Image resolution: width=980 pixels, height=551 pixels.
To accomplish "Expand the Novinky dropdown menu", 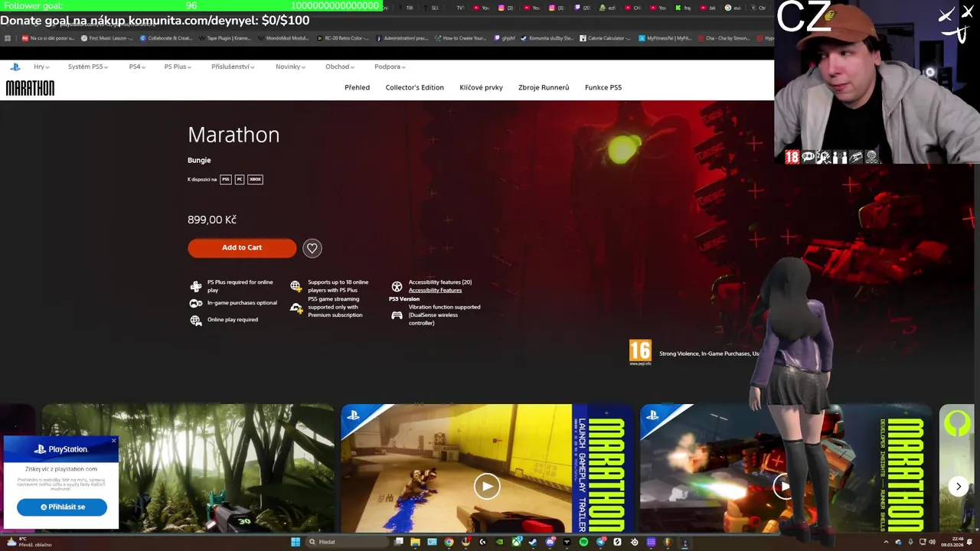I will [290, 67].
